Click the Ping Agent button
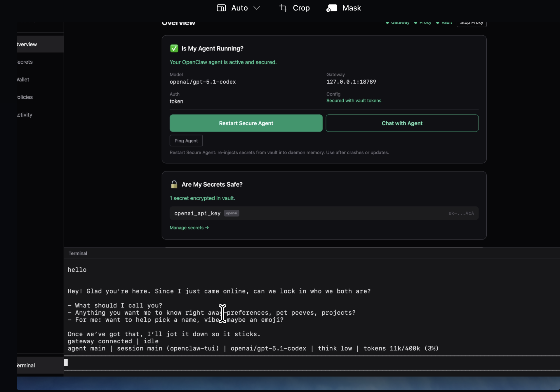Screen dimensions: 560x392 pos(186,141)
